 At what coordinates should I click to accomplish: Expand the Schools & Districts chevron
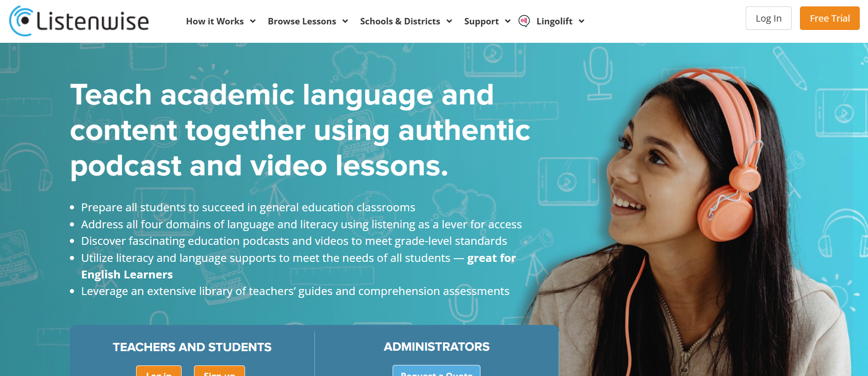click(x=449, y=21)
